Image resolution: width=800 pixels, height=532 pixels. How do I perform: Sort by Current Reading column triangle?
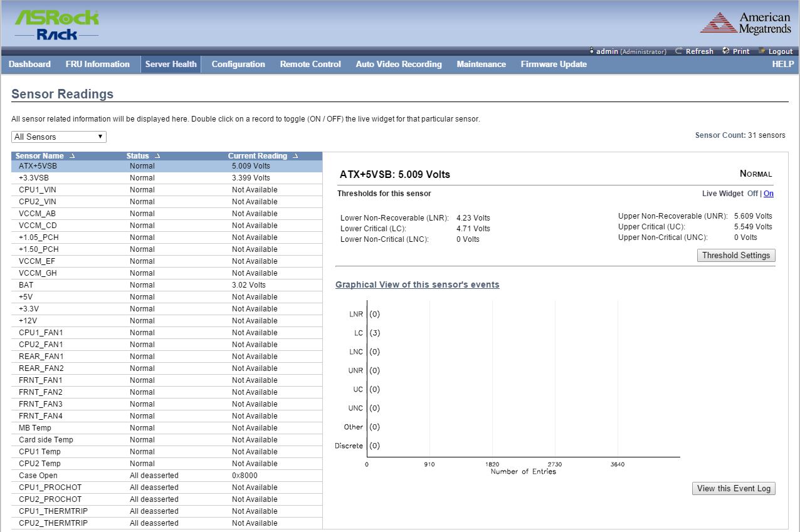pos(295,156)
